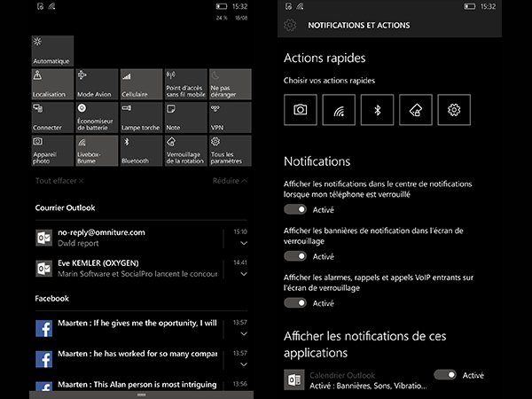Screen dimensions: 532x399
Task: Toggle notification banners on lock screen
Action: click(x=295, y=256)
